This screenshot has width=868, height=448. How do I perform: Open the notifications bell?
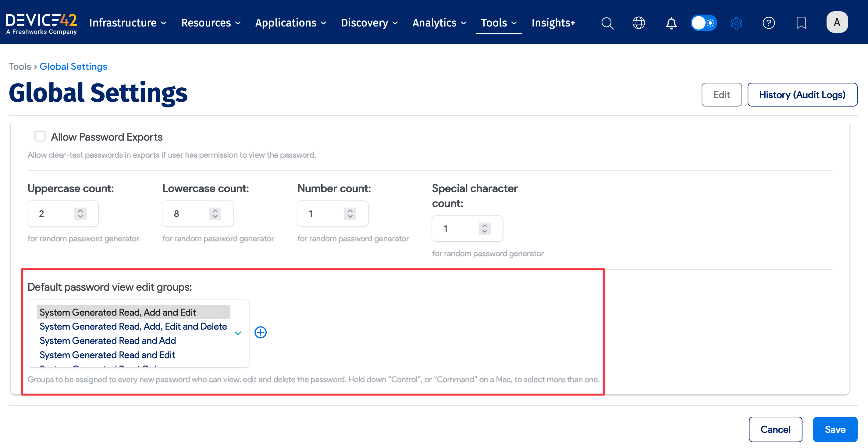pyautogui.click(x=671, y=23)
